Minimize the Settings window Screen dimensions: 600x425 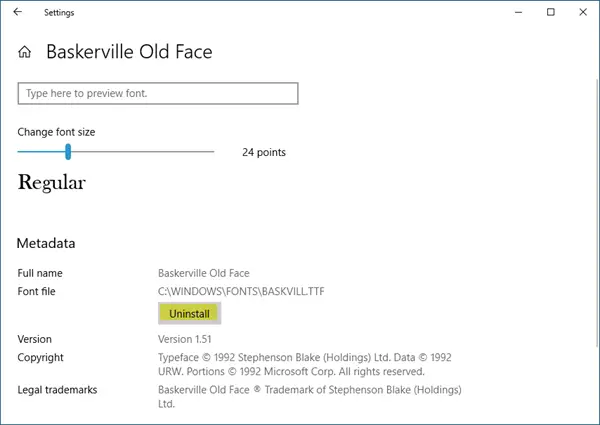[518, 12]
